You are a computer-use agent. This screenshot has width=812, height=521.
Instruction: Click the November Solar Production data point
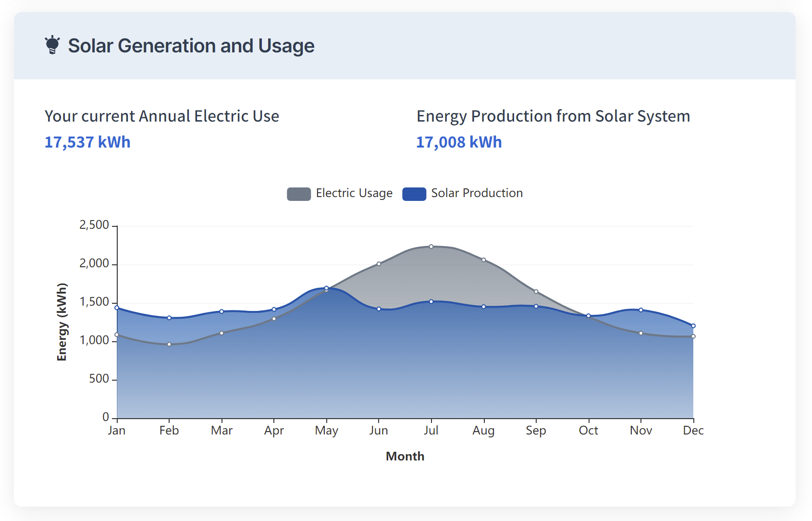click(640, 310)
